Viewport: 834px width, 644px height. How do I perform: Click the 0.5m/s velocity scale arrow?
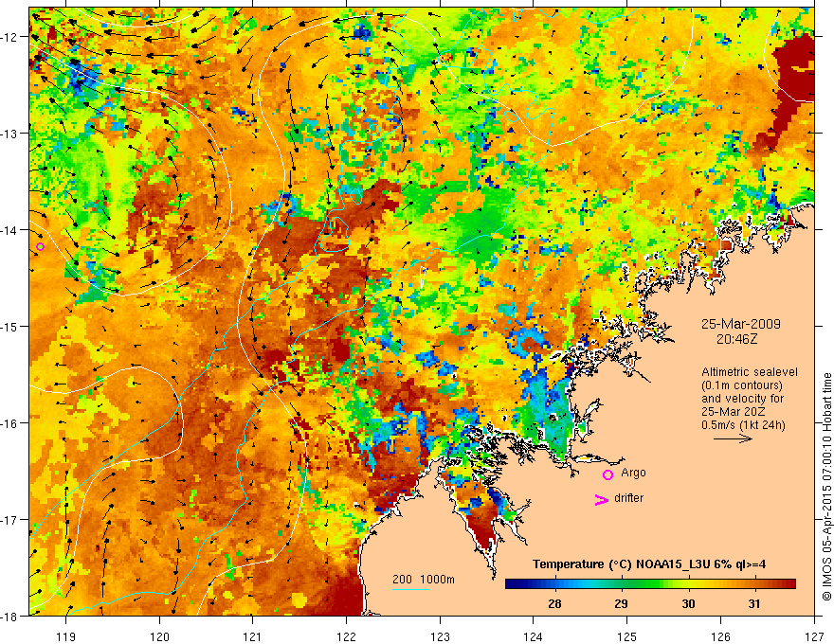coord(733,438)
